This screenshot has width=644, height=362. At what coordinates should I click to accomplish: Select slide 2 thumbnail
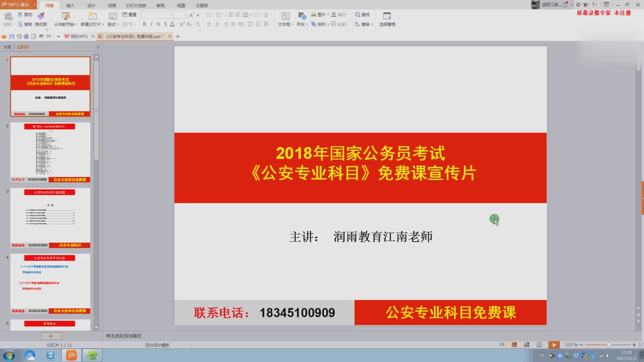(50, 152)
